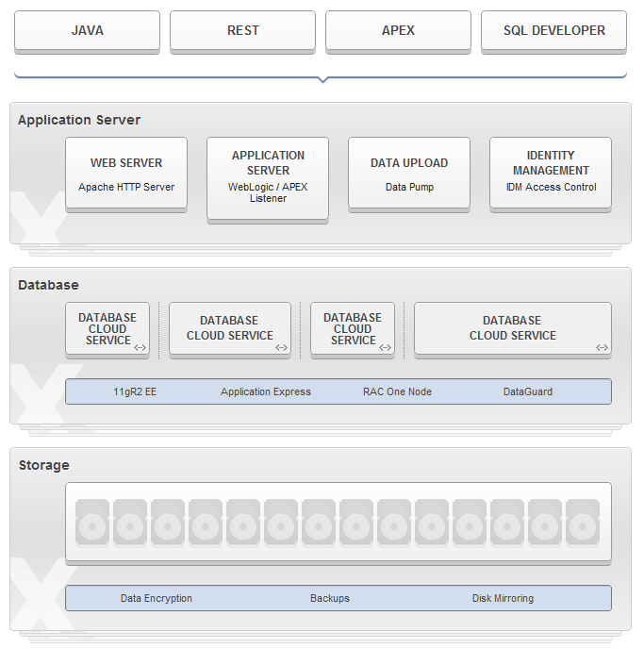Click the Backups label
The width and height of the screenshot is (644, 649).
coord(330,598)
